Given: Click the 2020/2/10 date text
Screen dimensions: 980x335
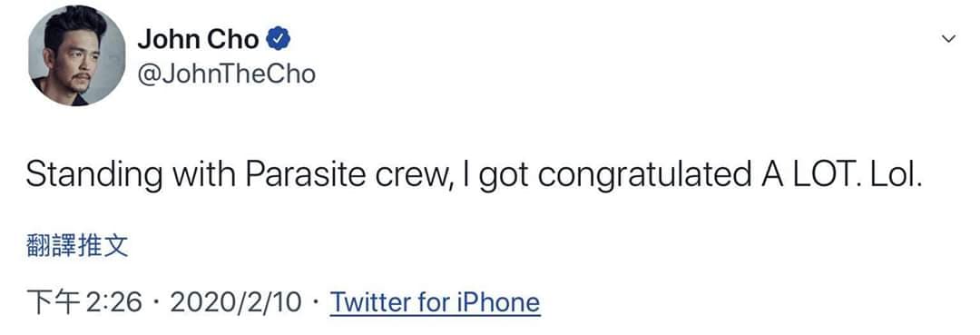Looking at the screenshot, I should (x=236, y=303).
